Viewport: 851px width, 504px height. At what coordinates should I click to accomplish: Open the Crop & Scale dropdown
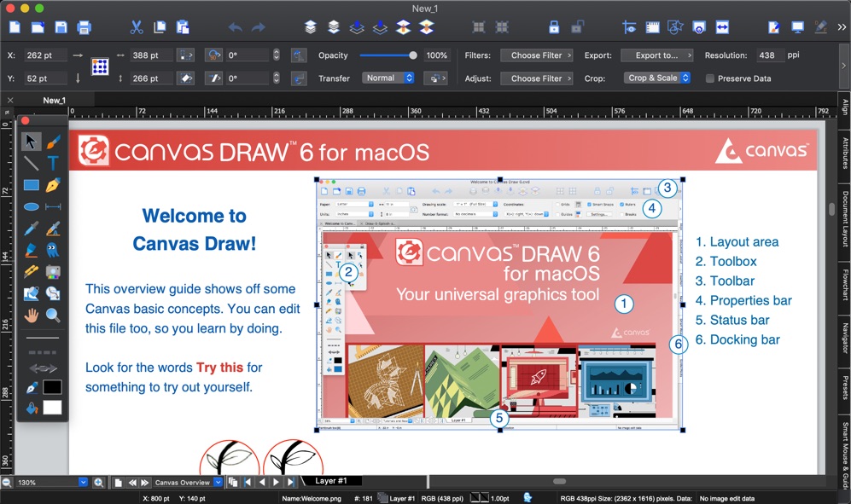coord(656,78)
